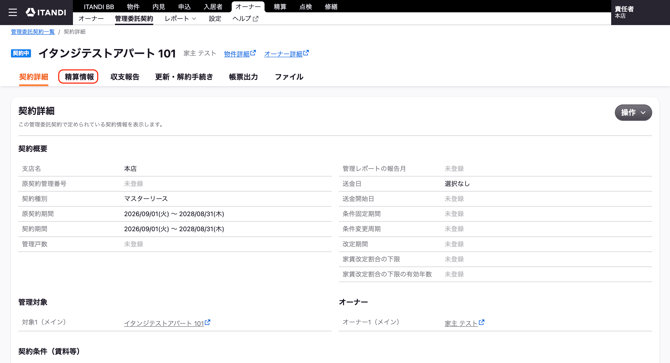
Task: Switch to the 収支報告 tab
Action: 125,77
